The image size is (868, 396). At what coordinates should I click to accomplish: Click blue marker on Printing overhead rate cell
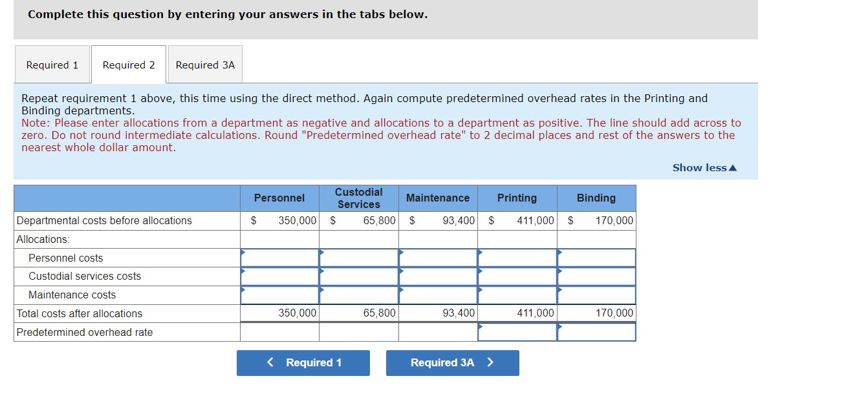[x=480, y=327]
